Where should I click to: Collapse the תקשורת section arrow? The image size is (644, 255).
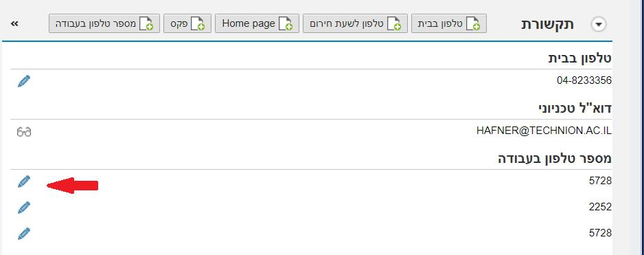click(x=599, y=24)
